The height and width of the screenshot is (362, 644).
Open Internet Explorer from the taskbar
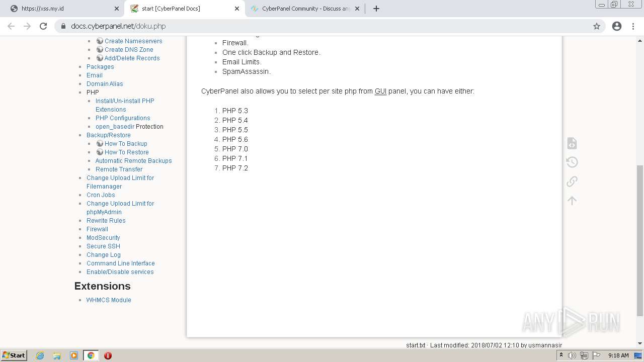click(40, 355)
